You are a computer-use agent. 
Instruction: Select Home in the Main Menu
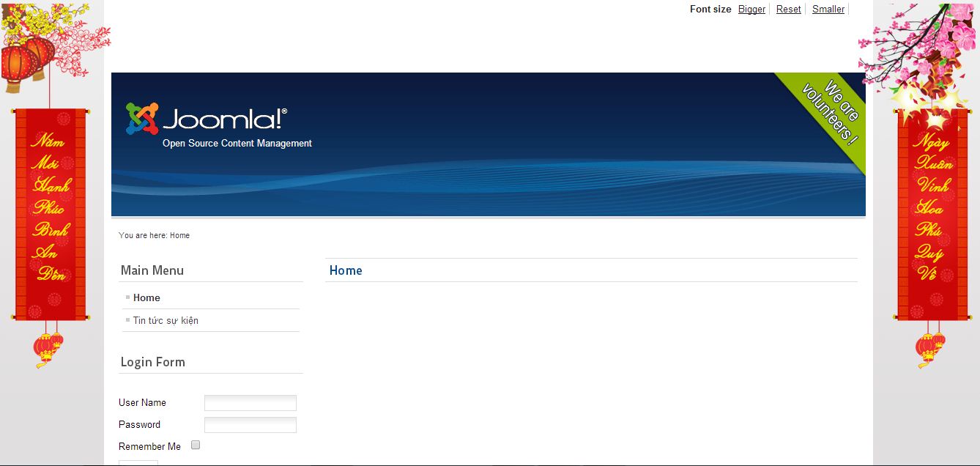[146, 297]
